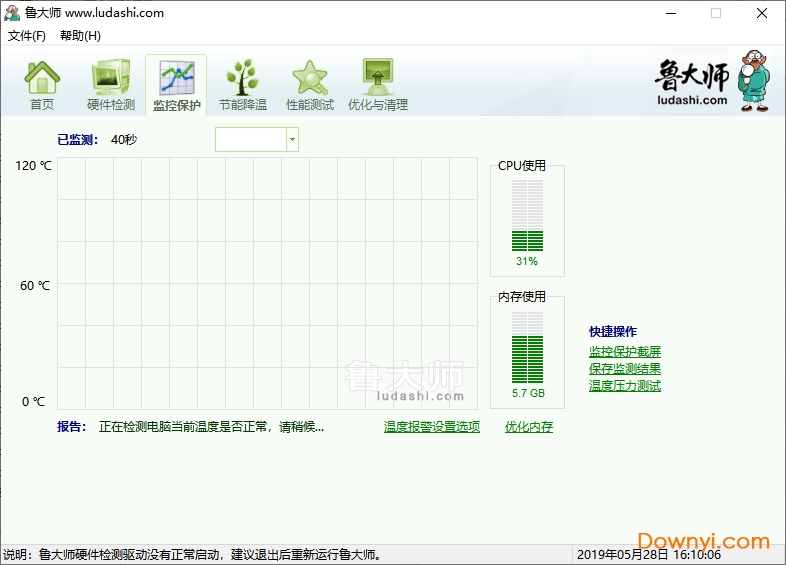The image size is (786, 565).
Task: Click the 监控保护 monitoring chart icon
Action: click(x=176, y=78)
